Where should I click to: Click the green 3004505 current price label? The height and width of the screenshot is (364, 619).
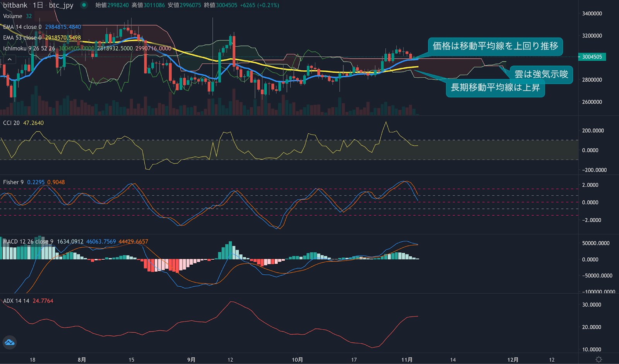pos(592,57)
